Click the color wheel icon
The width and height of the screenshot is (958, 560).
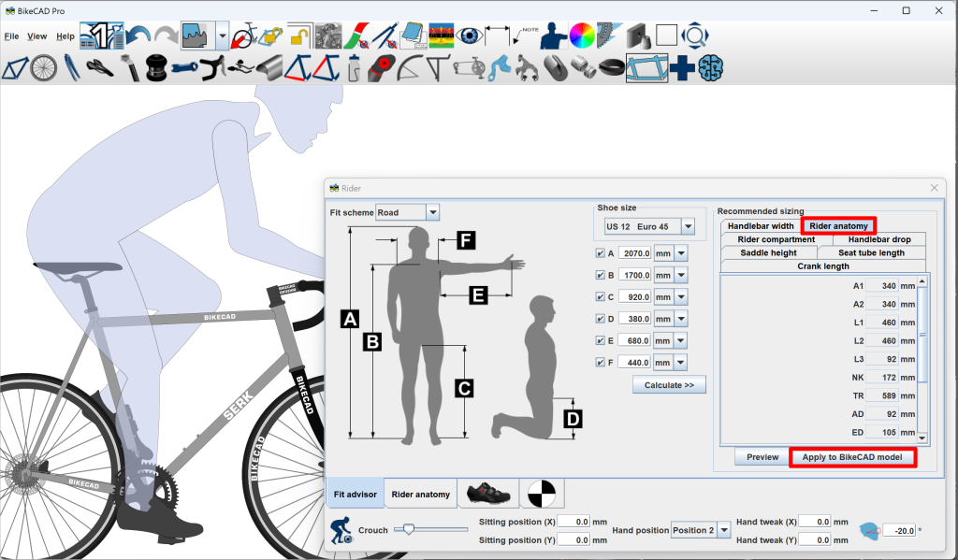582,36
